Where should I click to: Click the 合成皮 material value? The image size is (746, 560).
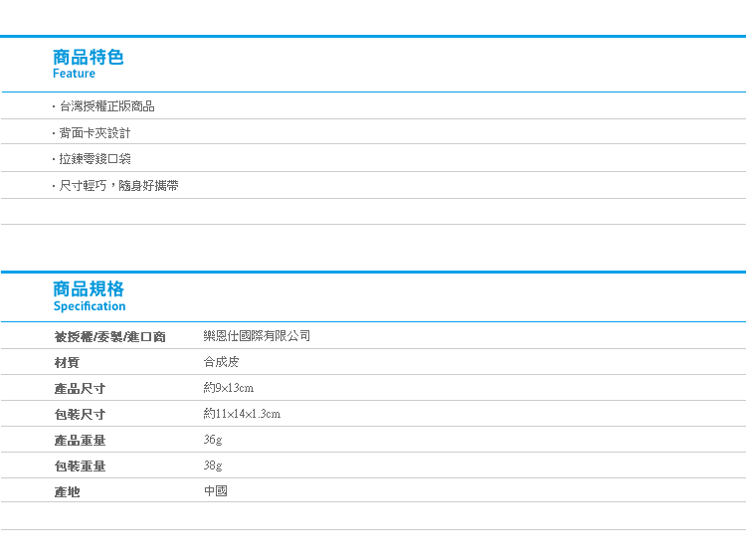coord(221,362)
